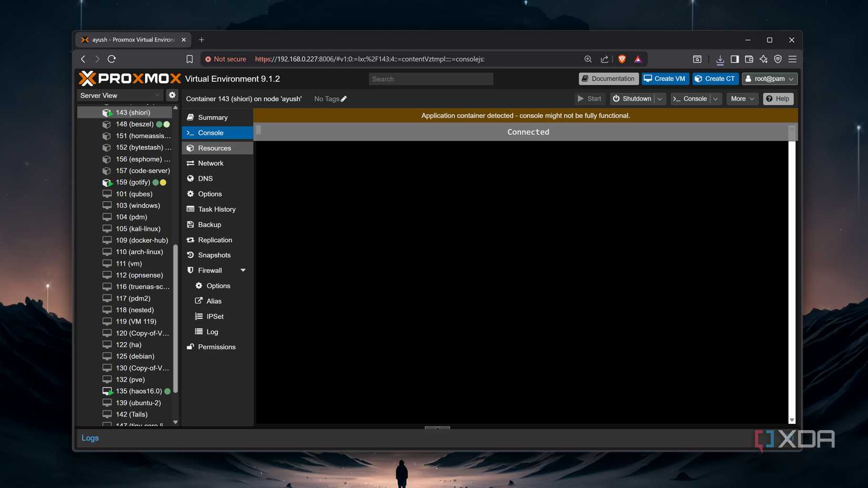The image size is (868, 488).
Task: Open the Brave Leo AI sparkle icon
Action: [763, 59]
